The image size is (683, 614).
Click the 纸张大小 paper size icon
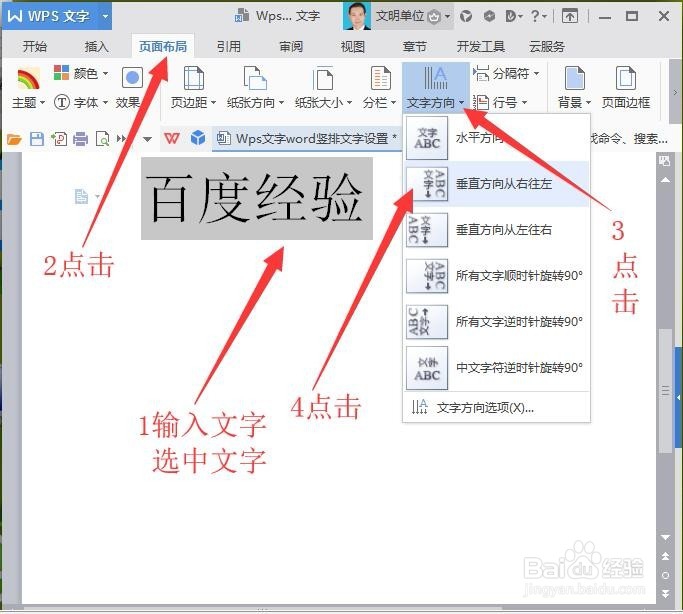click(323, 79)
